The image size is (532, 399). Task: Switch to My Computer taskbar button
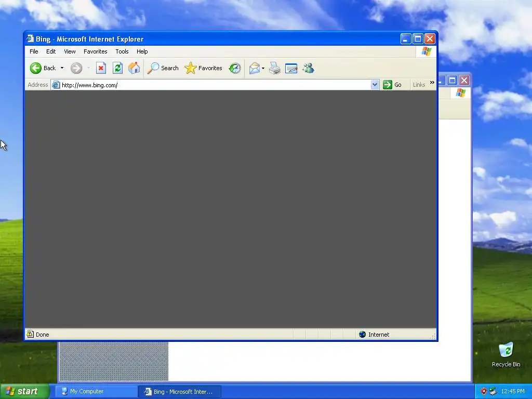96,392
